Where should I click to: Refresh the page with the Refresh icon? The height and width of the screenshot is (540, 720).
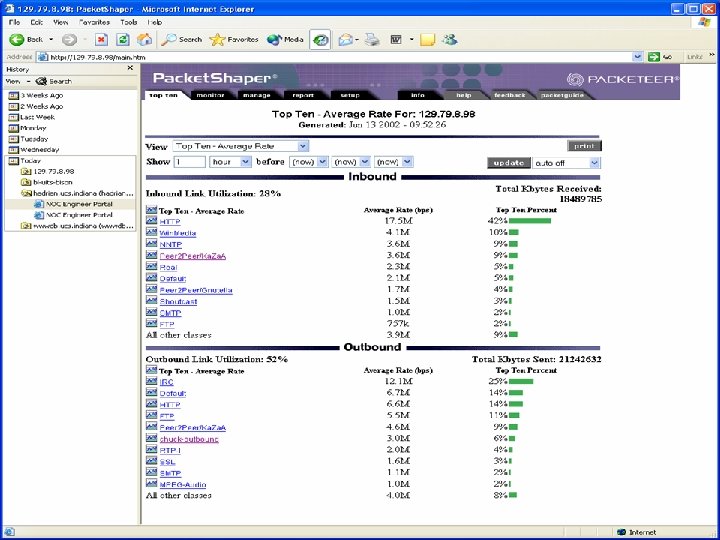[123, 39]
